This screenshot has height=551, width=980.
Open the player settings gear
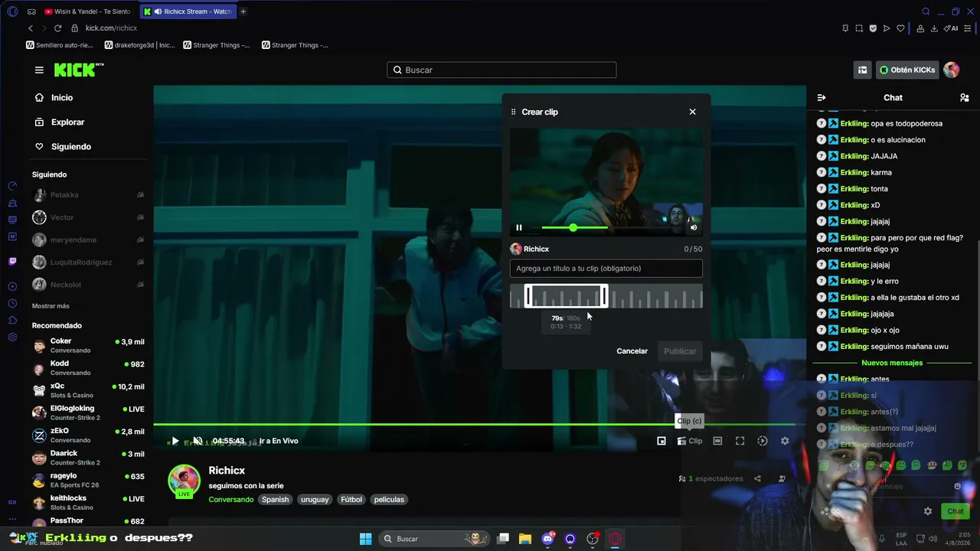[x=785, y=441]
